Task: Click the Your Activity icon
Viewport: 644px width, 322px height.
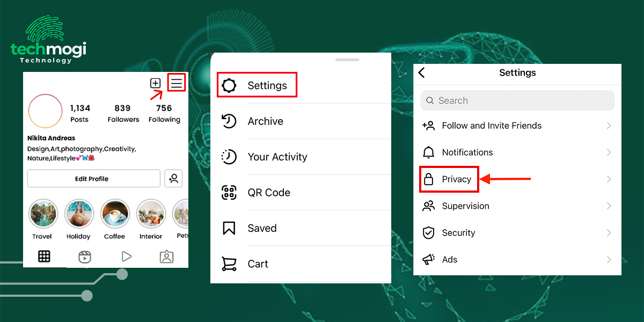Action: [229, 157]
